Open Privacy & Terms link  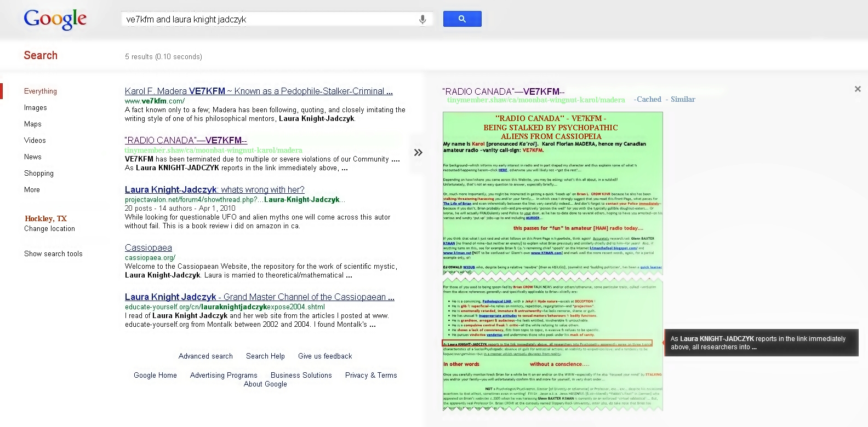point(371,376)
